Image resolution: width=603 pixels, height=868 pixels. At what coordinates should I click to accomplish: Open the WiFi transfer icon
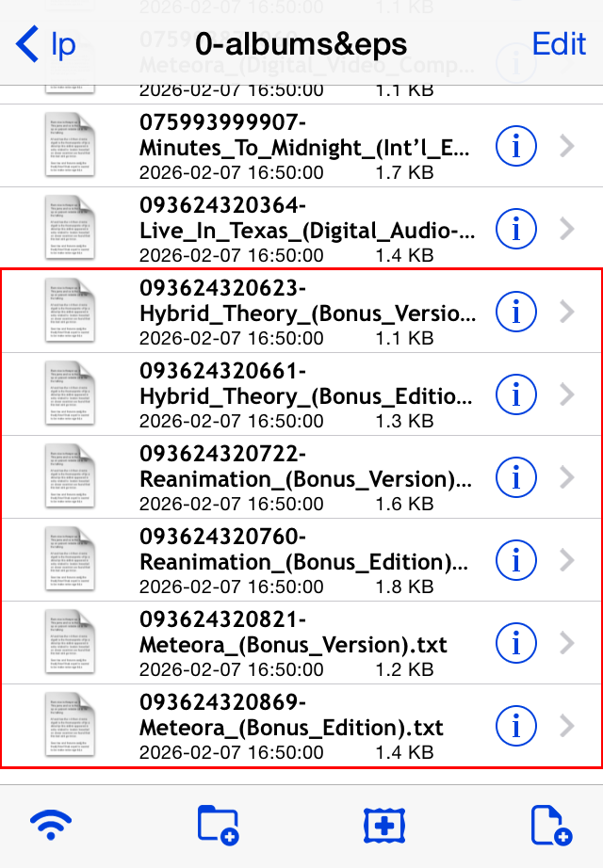[x=51, y=825]
